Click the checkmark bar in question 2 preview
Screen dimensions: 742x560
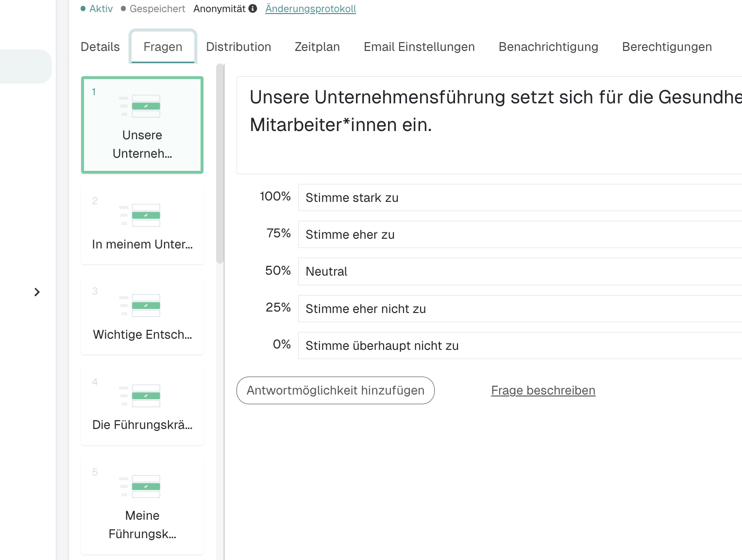(146, 215)
